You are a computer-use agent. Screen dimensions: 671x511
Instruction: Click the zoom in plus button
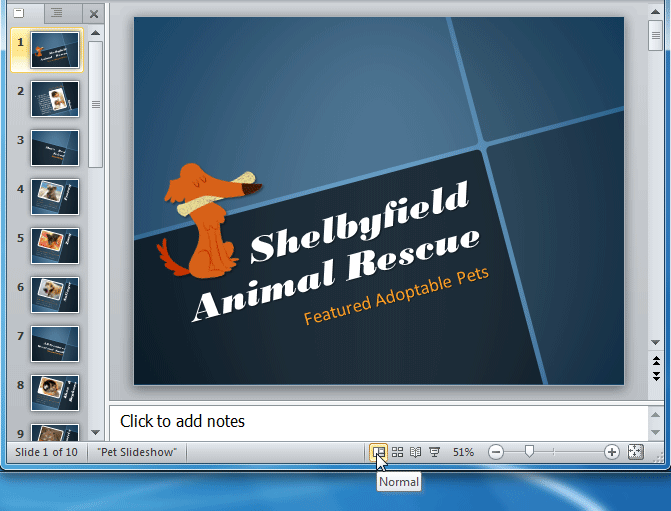611,452
